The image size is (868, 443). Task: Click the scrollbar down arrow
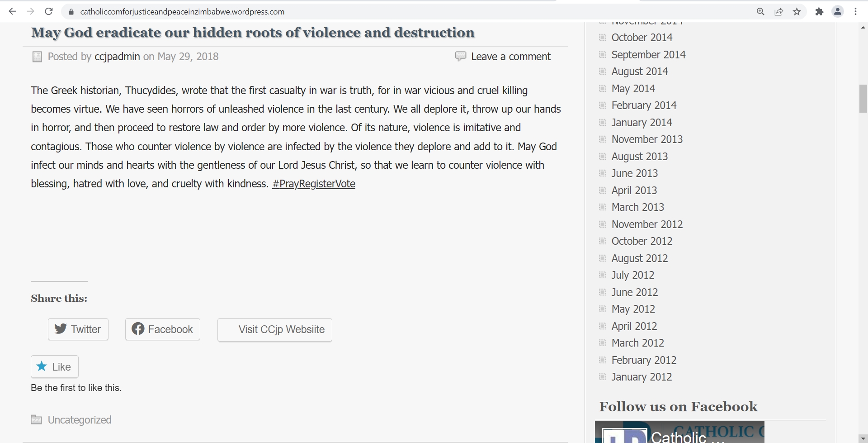coord(863,438)
